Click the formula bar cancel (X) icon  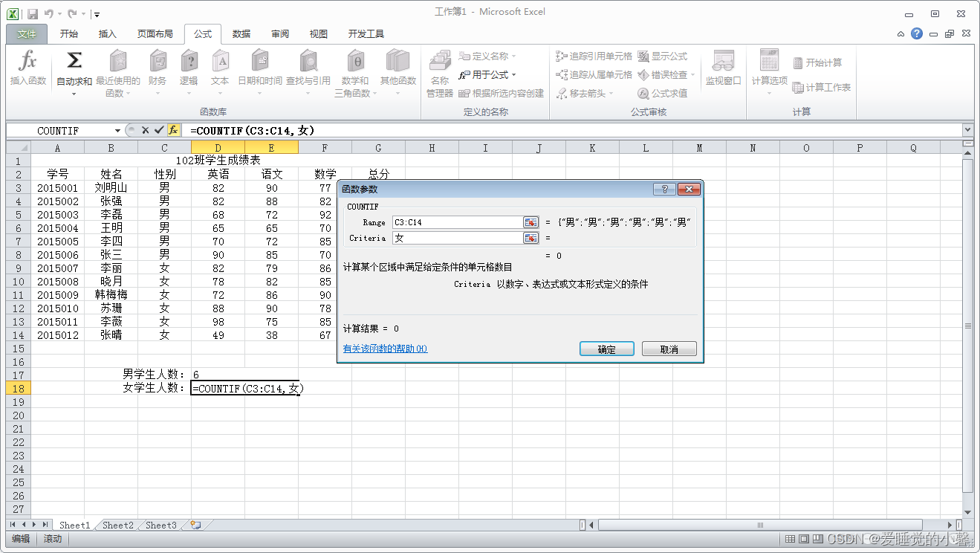(x=146, y=130)
